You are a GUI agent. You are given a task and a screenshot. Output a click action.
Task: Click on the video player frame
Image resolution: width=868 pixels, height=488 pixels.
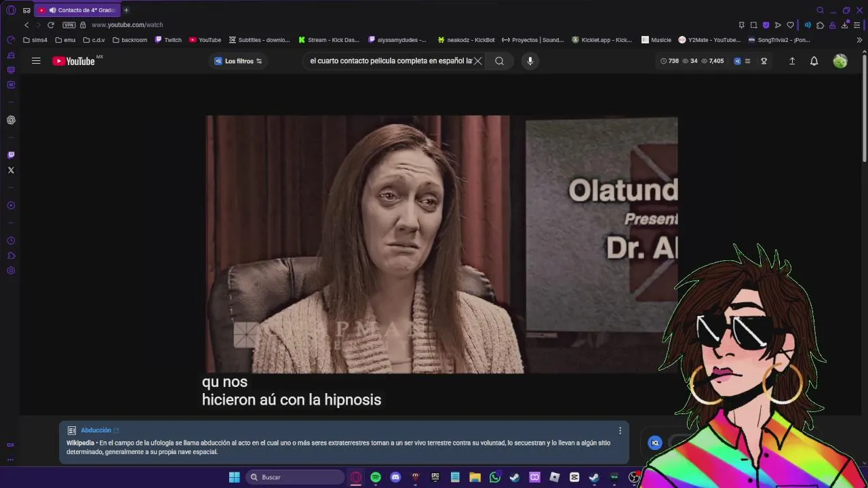click(441, 245)
